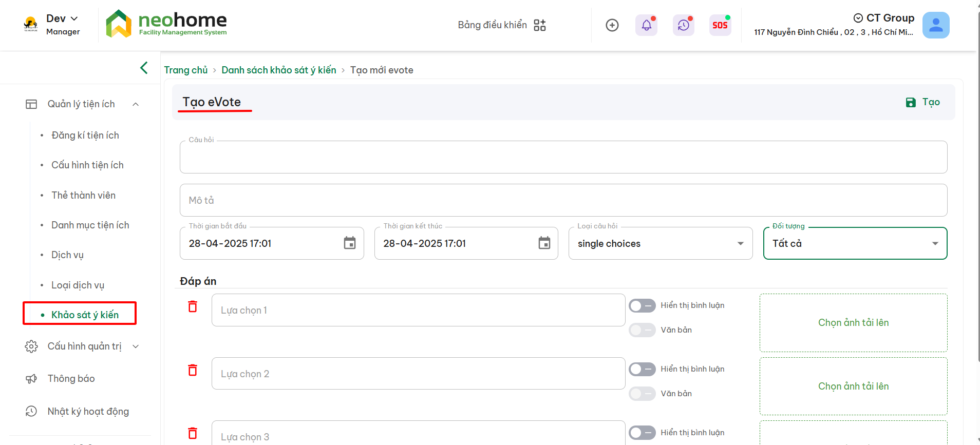The image size is (980, 445).
Task: Open the dashboard grid icon
Action: (539, 25)
